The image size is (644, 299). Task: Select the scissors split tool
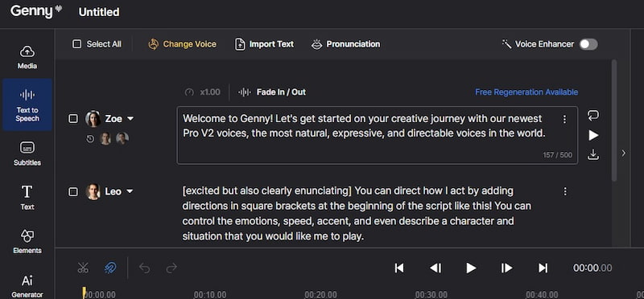tap(83, 268)
